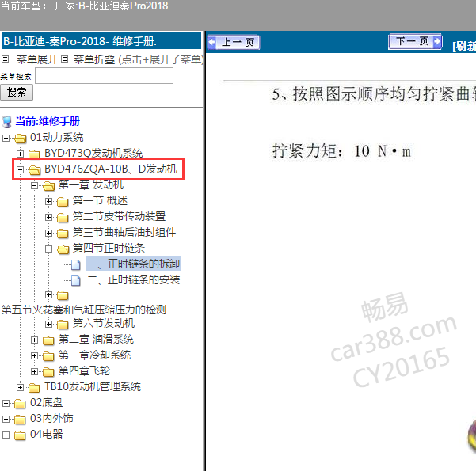Click the BYD476ZQA-10B、D发动机 folder icon
The height and width of the screenshot is (471, 476).
point(34,170)
